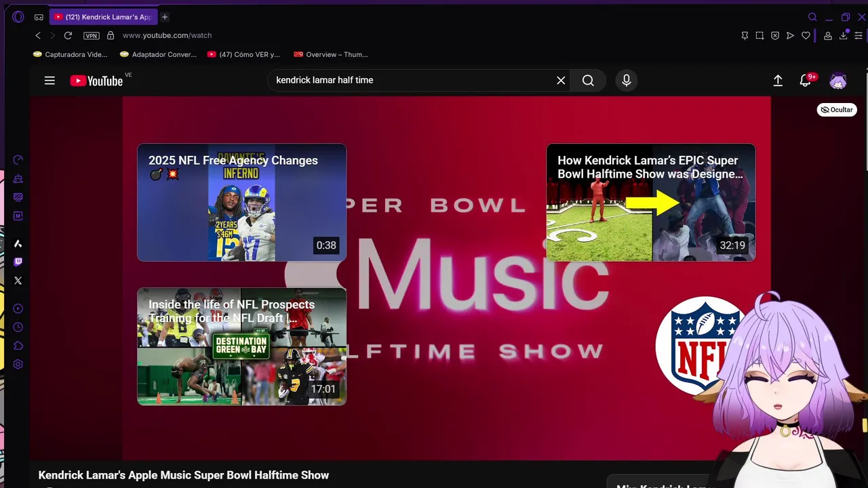
Task: Open Extensions puzzle sidebar icon
Action: click(x=18, y=346)
